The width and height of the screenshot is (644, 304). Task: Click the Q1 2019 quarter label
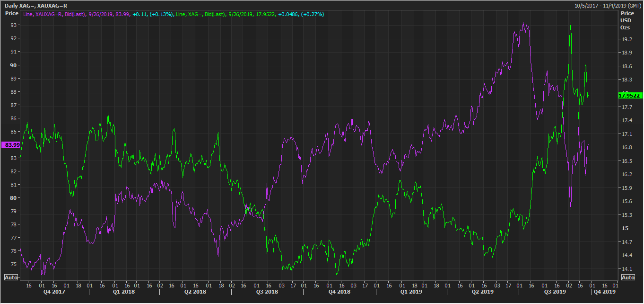[410, 292]
